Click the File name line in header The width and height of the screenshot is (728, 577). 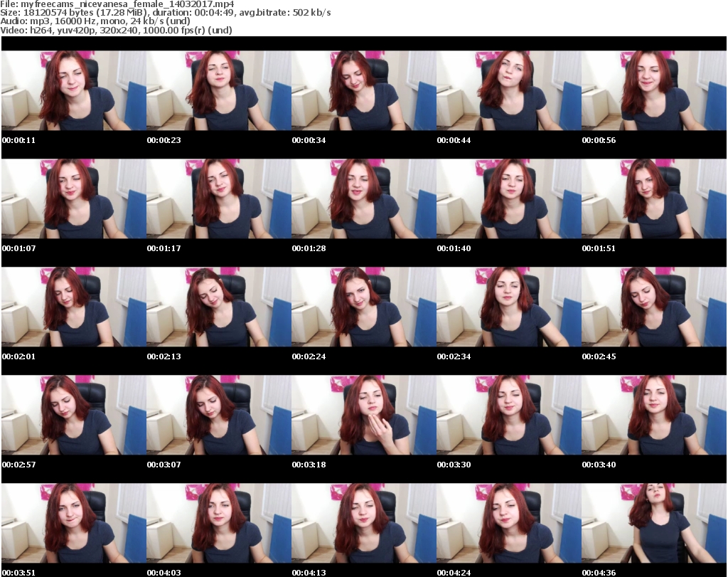pyautogui.click(x=117, y=4)
